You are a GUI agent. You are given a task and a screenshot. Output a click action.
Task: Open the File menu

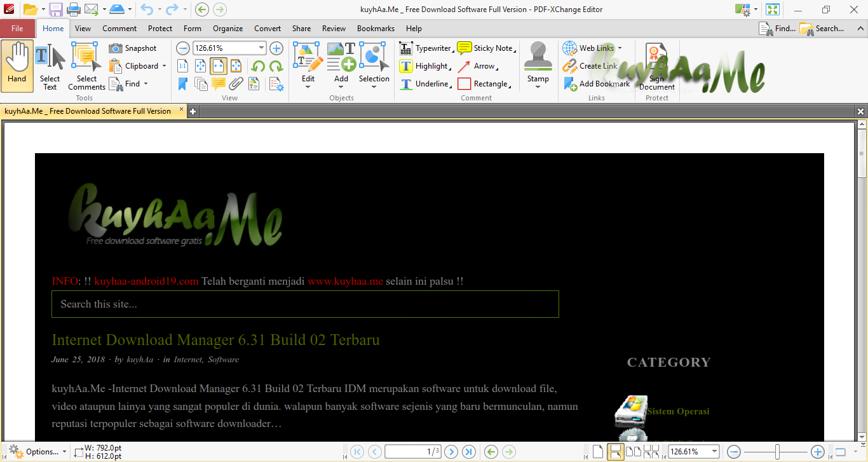(x=17, y=29)
